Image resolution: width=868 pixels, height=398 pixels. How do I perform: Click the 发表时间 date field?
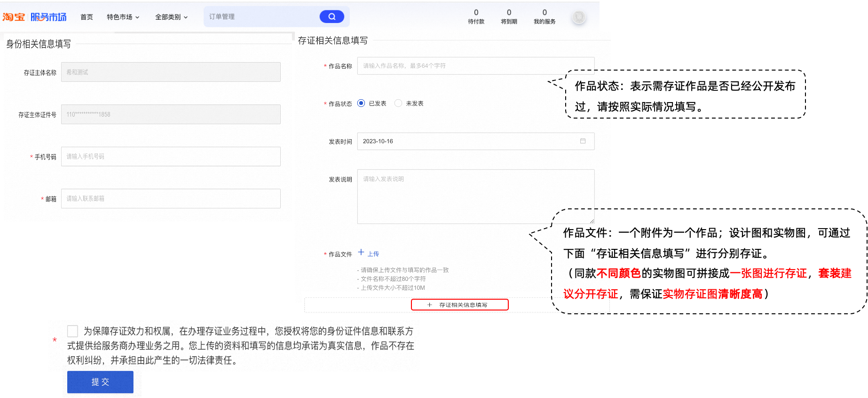[x=476, y=141]
